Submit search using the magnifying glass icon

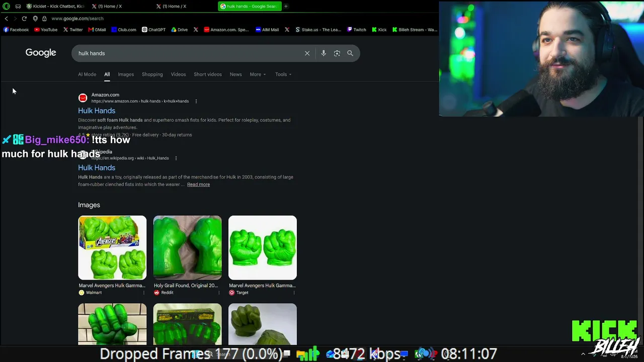350,53
